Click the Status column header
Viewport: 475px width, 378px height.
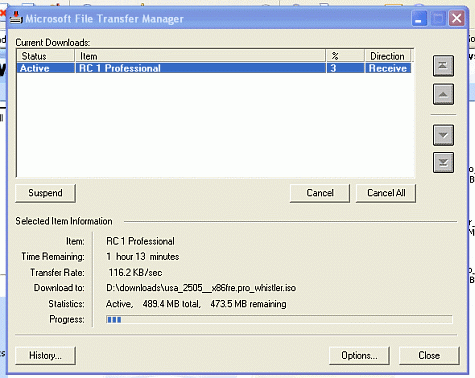pos(46,56)
